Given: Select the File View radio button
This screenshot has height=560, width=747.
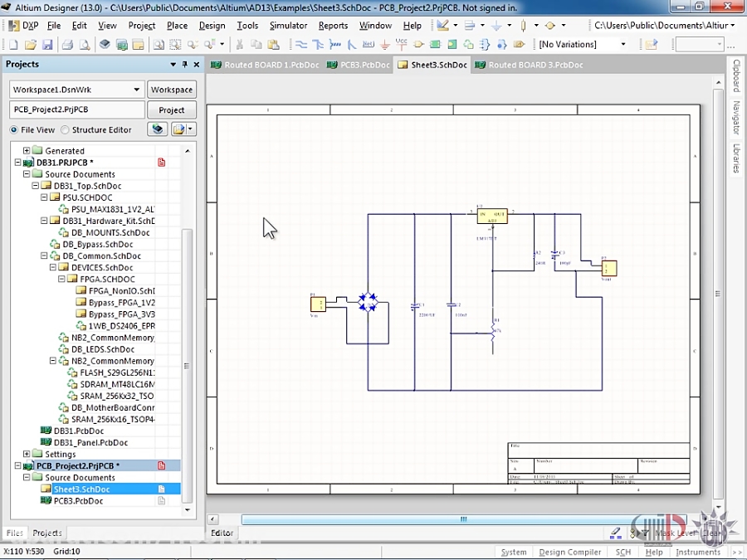Looking at the screenshot, I should pyautogui.click(x=15, y=129).
